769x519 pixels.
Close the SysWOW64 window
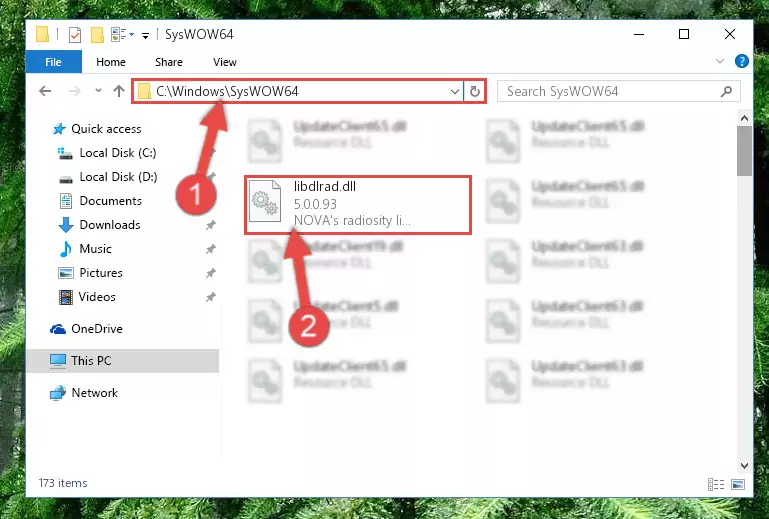(x=730, y=34)
